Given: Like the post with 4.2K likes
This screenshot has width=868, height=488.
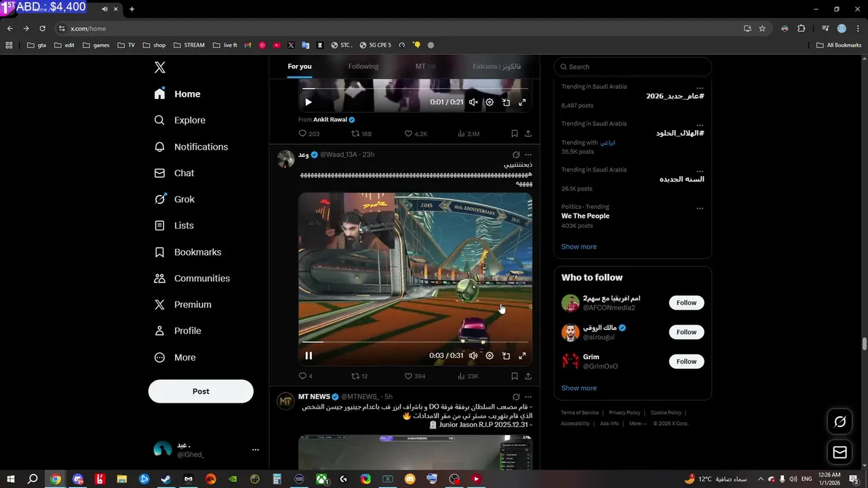Looking at the screenshot, I should 416,134.
